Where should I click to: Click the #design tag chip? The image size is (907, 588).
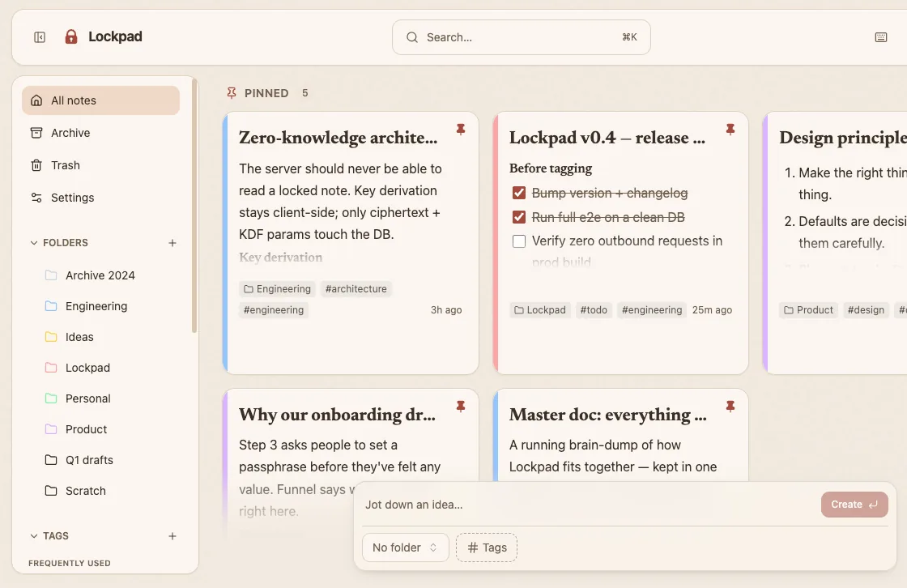pos(866,309)
